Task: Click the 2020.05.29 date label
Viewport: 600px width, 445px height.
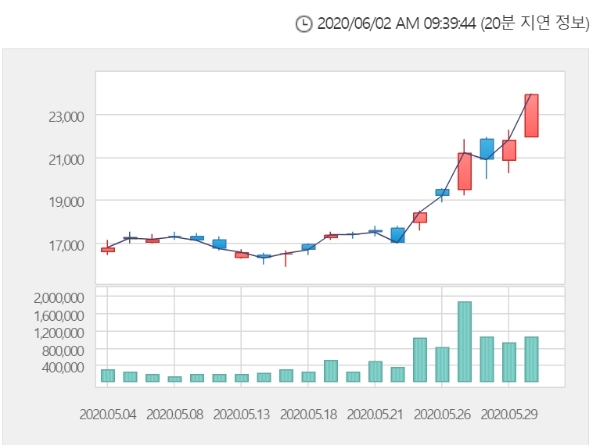Action: 509,414
